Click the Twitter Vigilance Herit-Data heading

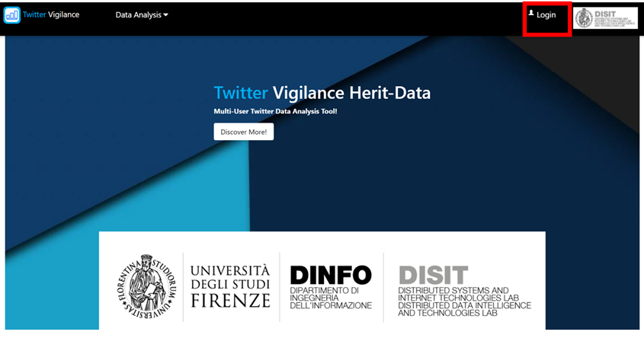coord(322,94)
